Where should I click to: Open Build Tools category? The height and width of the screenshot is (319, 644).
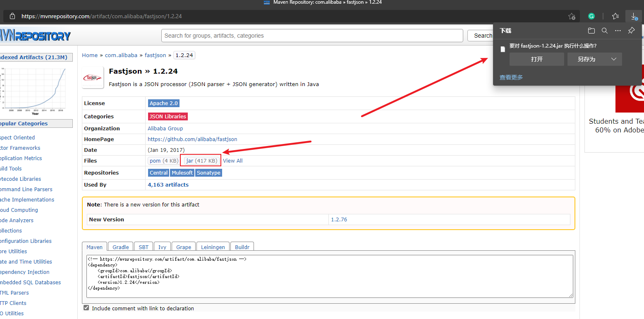click(11, 169)
